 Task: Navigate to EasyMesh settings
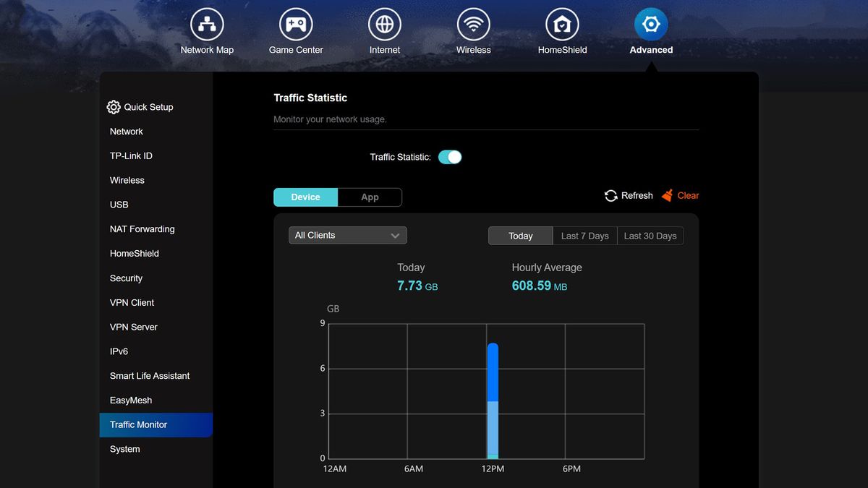[130, 400]
